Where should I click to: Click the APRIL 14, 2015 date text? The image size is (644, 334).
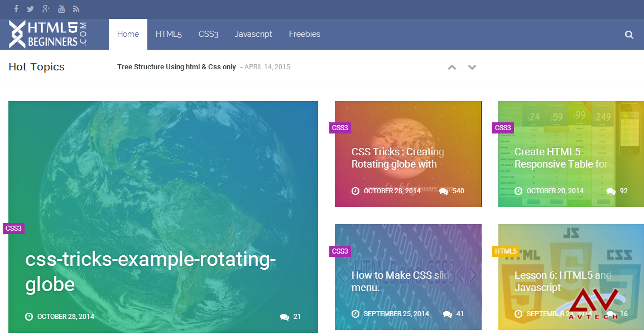click(x=267, y=67)
